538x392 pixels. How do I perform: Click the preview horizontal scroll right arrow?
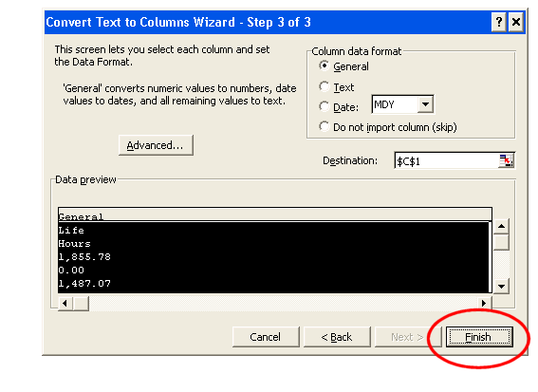click(484, 303)
